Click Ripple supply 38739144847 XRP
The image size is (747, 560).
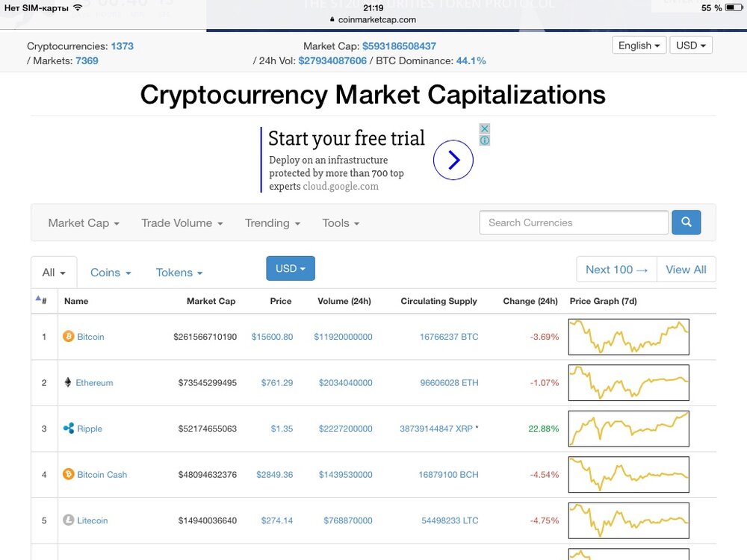(x=436, y=429)
